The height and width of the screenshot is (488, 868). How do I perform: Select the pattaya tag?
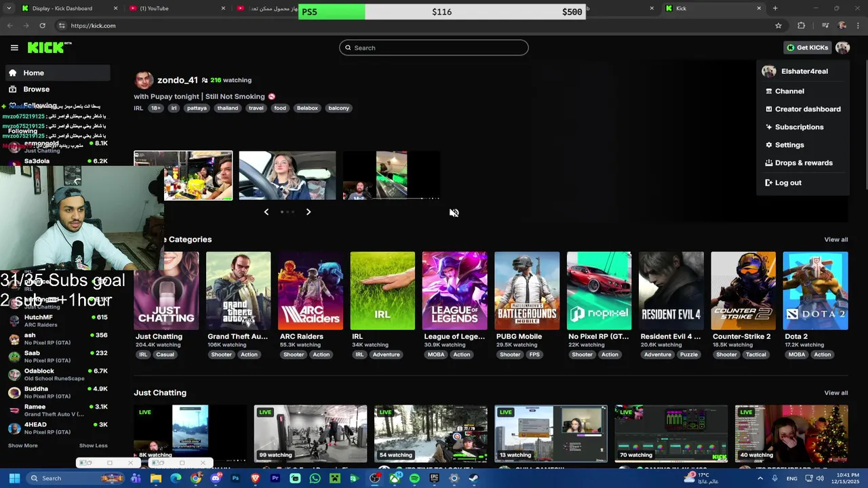(x=197, y=108)
